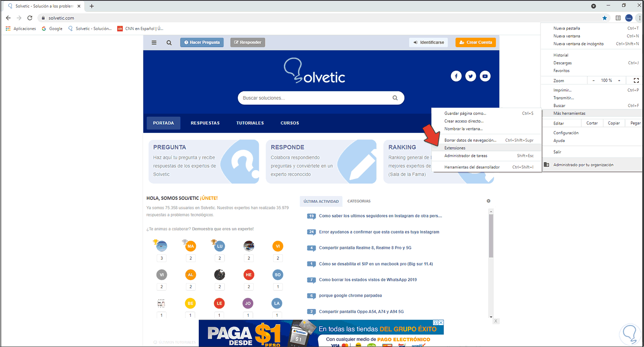Visit Solvetic Facebook page icon
Viewport: 644px width, 347px height.
point(456,76)
